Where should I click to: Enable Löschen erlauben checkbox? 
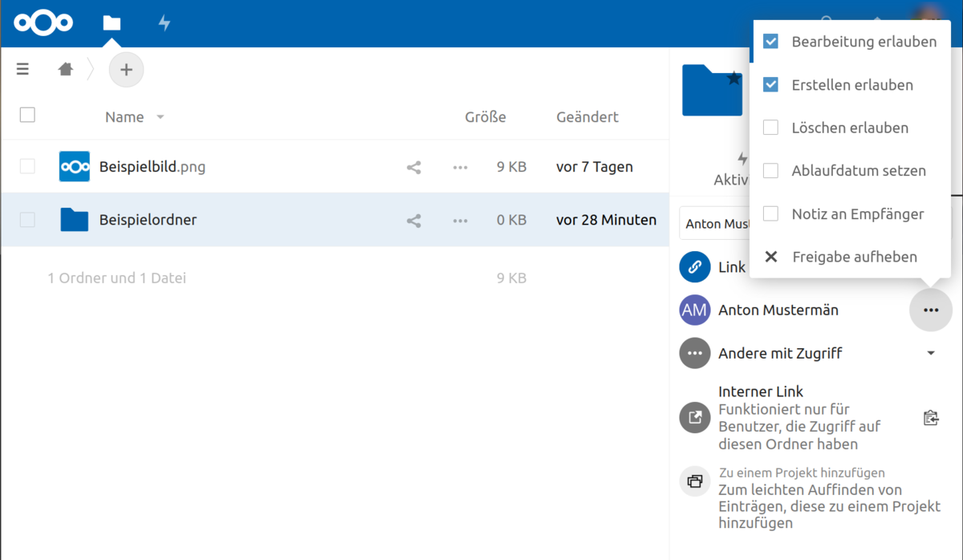click(770, 128)
